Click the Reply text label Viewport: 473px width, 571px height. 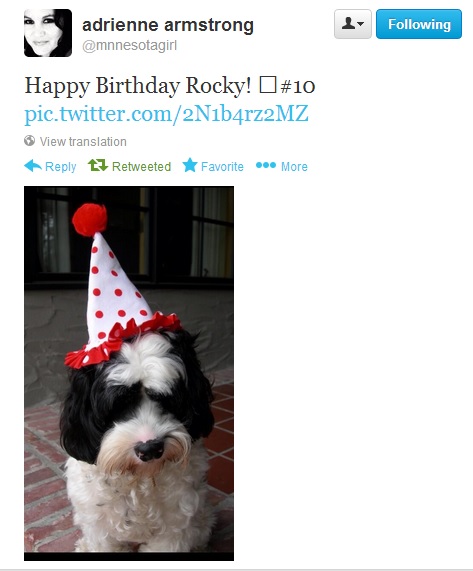click(x=60, y=167)
